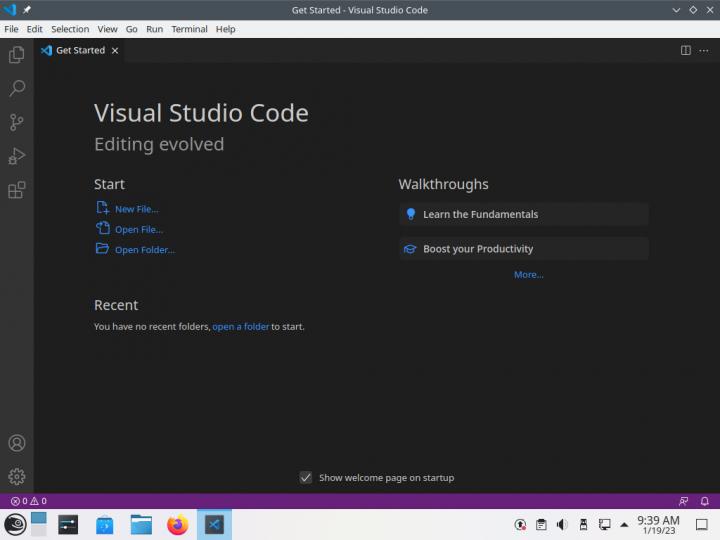Open the Source Control view
Screen dimensions: 720x540
[x=16, y=122]
